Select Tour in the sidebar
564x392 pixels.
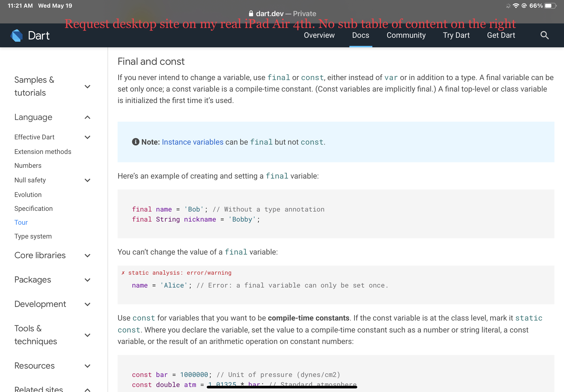21,222
